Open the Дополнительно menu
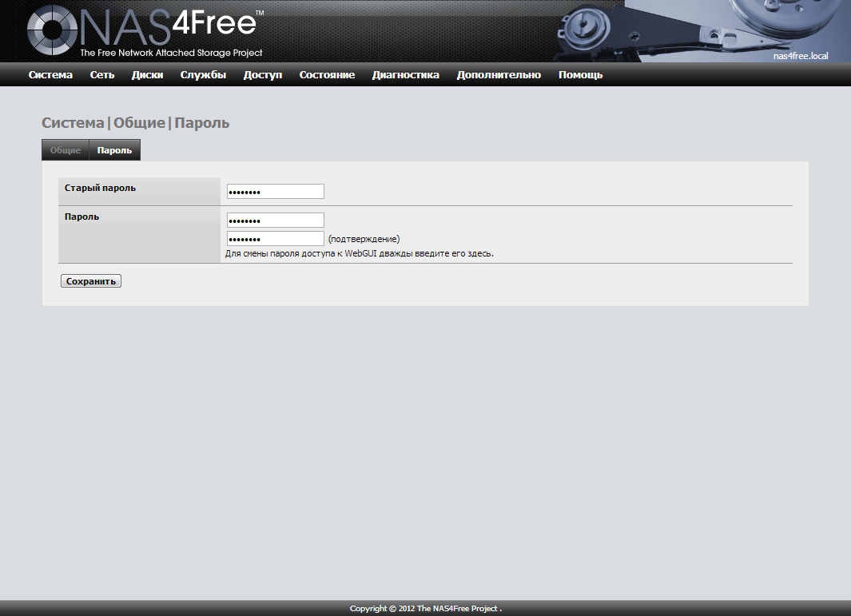The height and width of the screenshot is (616, 851). pyautogui.click(x=499, y=75)
